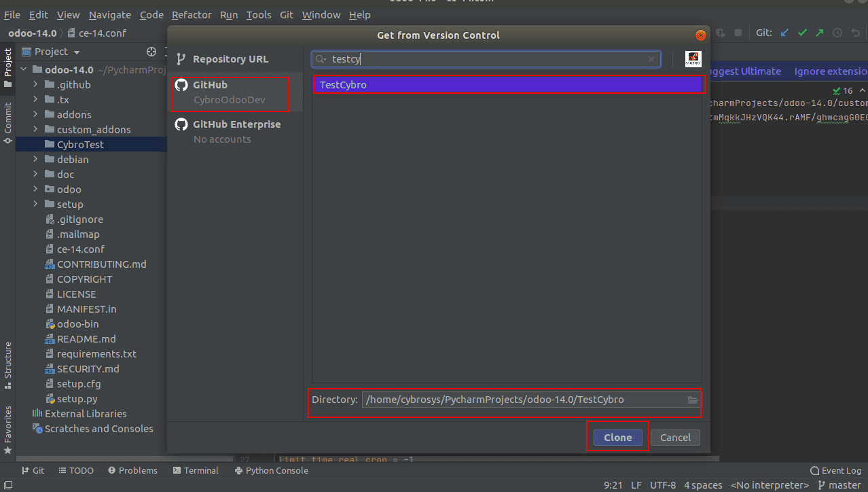
Task: Open the inspections widget showing 16
Action: [843, 90]
